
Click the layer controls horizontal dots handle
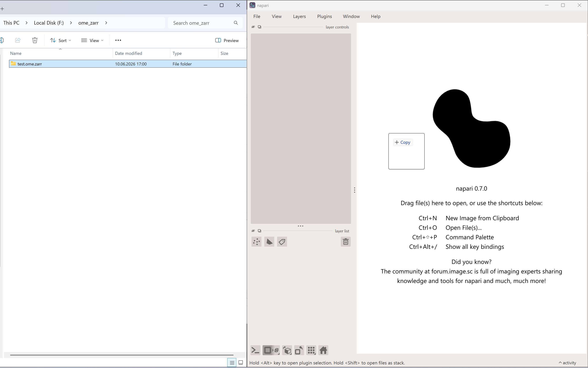300,226
